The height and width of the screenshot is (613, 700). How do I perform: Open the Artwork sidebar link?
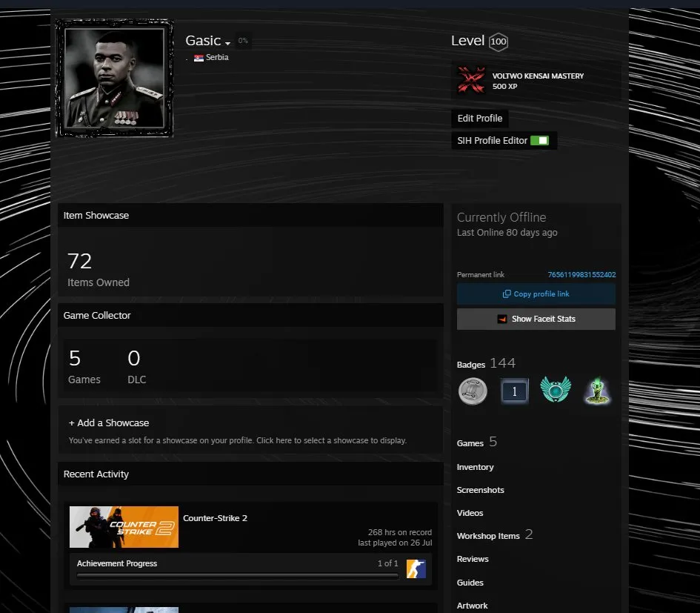click(472, 606)
